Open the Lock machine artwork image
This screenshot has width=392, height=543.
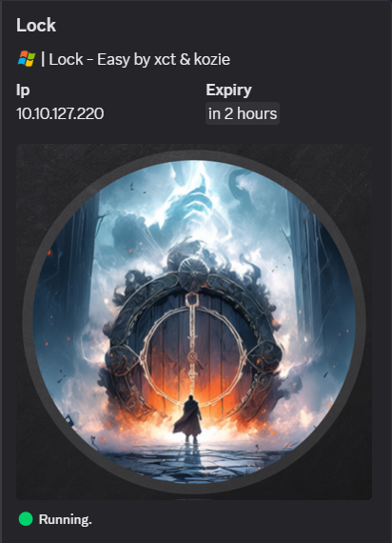(194, 322)
